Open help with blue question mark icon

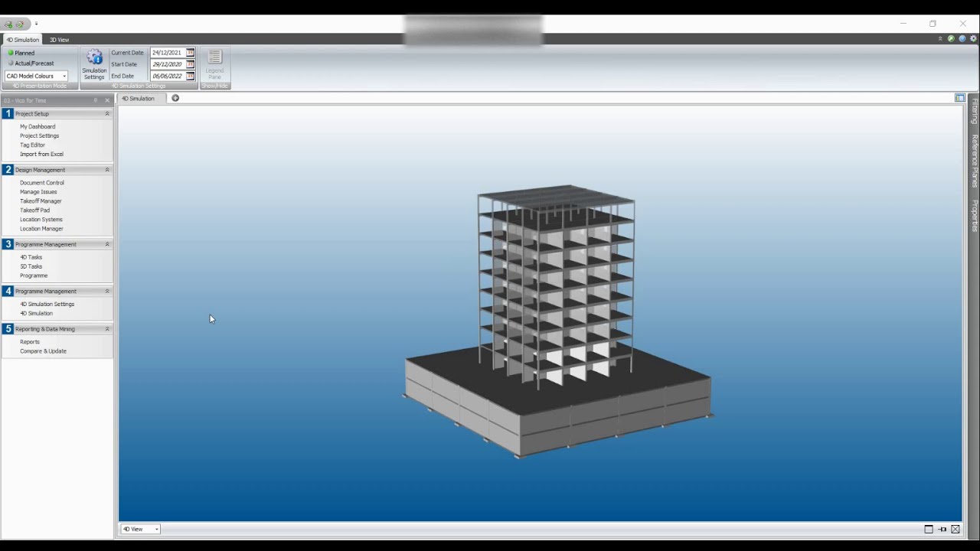[962, 38]
